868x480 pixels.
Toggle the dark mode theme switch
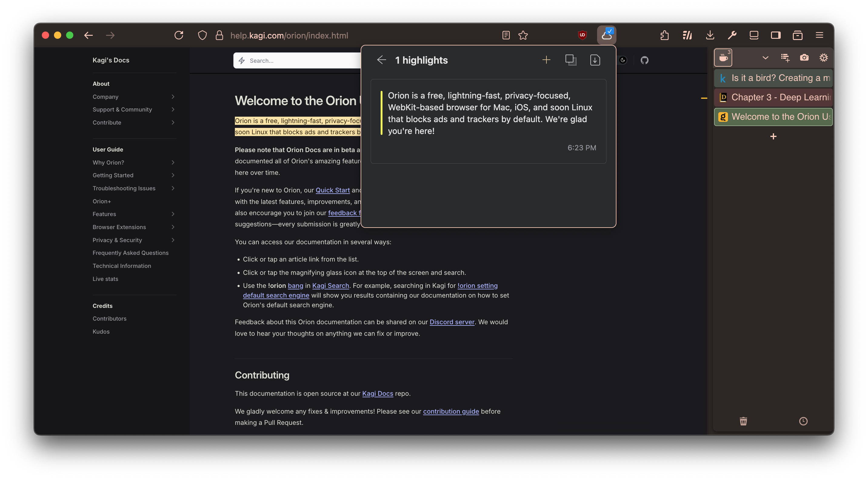pyautogui.click(x=623, y=60)
